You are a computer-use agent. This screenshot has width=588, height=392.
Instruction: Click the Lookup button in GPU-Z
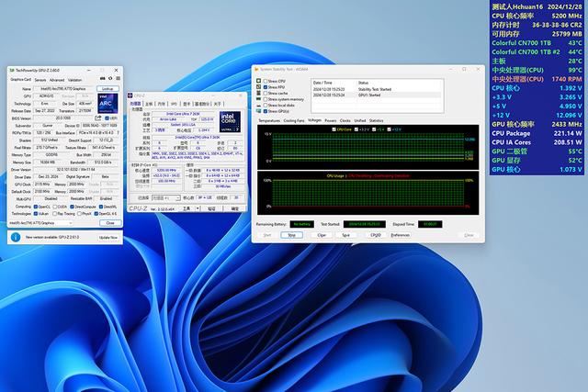[x=107, y=89]
